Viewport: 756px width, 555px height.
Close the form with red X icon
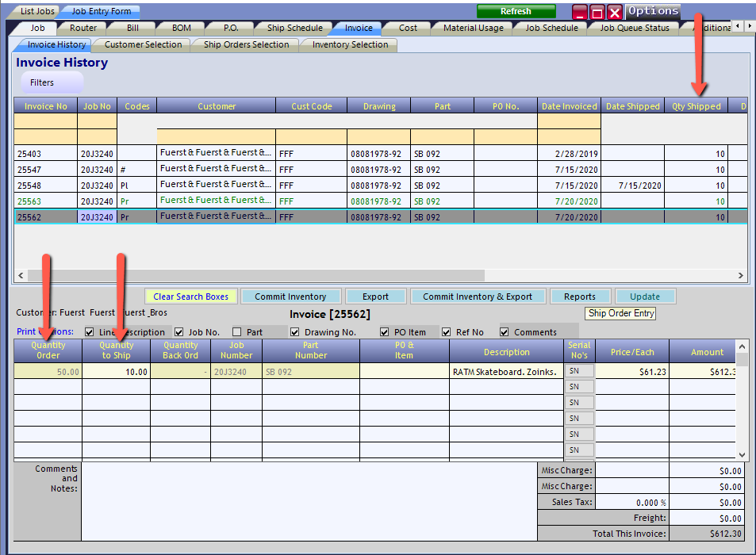tap(614, 12)
